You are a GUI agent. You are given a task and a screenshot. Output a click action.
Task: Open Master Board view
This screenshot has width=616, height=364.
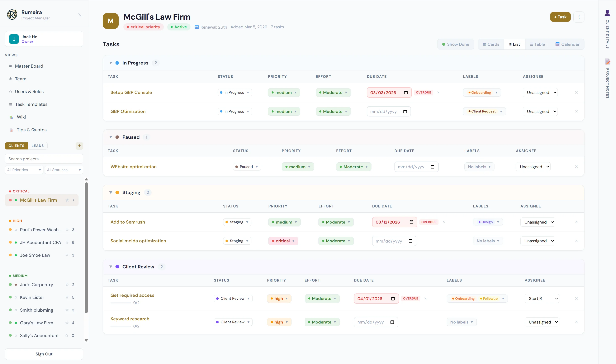tap(29, 66)
